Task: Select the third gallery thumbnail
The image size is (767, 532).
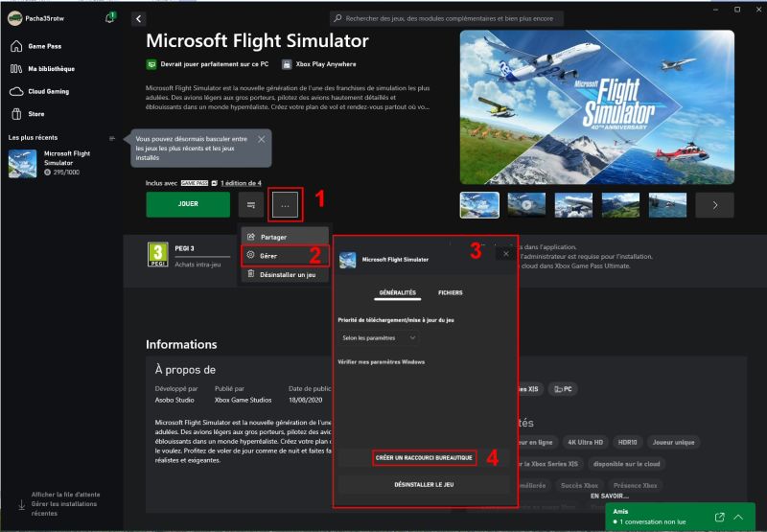Action: pos(573,205)
